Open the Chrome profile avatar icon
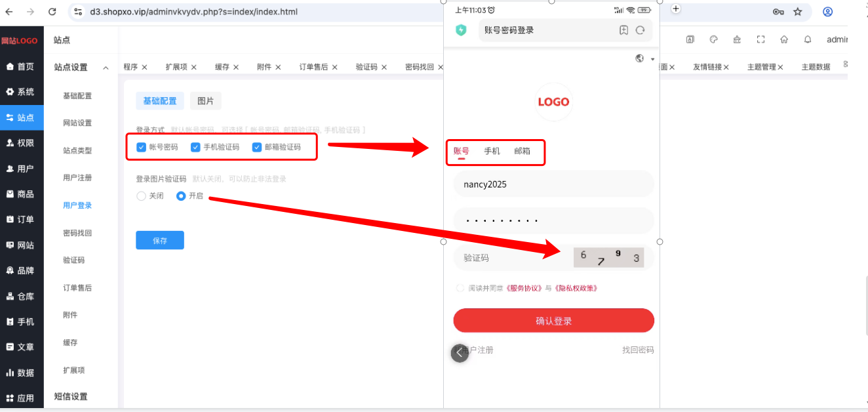This screenshot has height=412, width=868. (x=828, y=12)
